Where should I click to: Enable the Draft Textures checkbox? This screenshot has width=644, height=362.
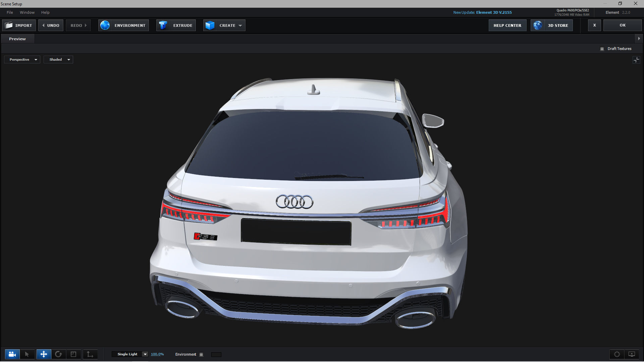click(x=602, y=49)
